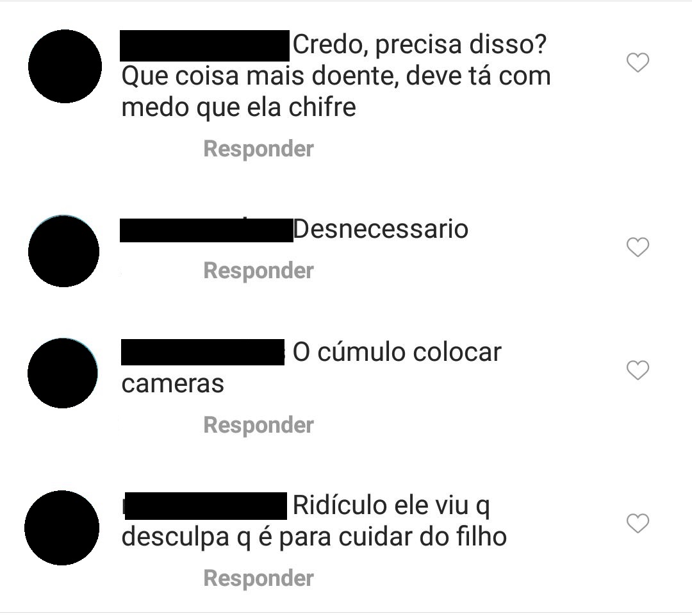Like the "Credo, precisa disso?" comment

coord(638,62)
